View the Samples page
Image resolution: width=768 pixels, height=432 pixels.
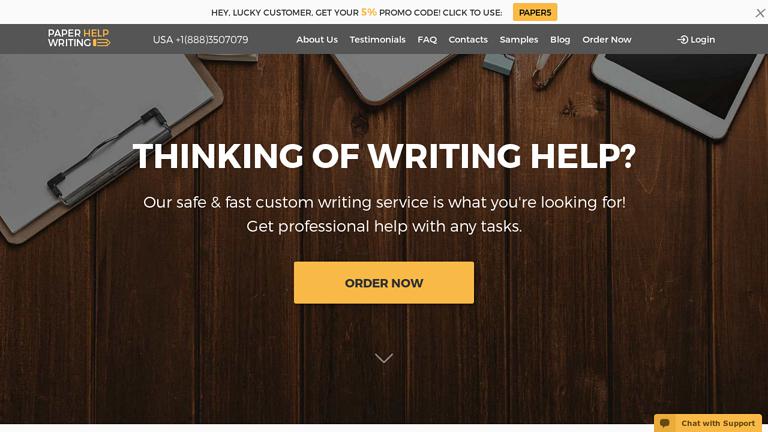pyautogui.click(x=519, y=40)
